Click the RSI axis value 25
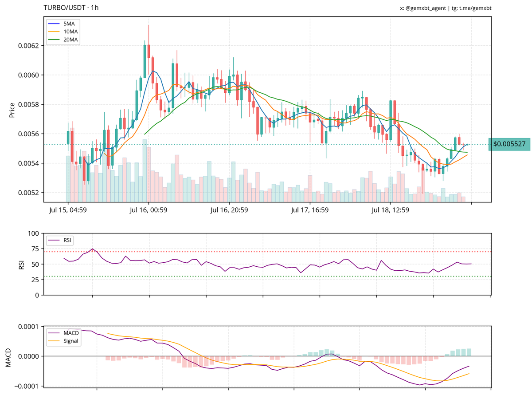This screenshot has height=395, width=532. pos(35,280)
